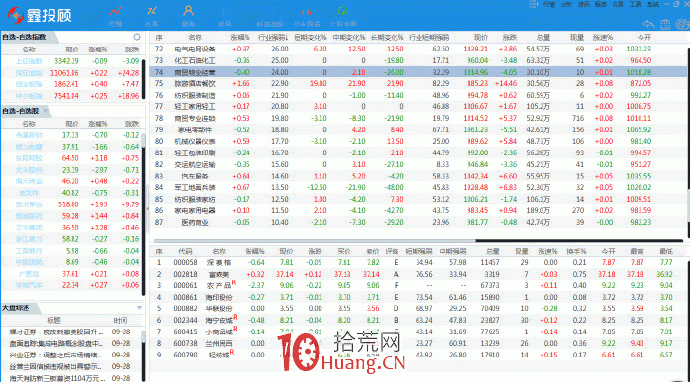690x382 pixels.
Task: Open watchlist stock 中国国航
Action: click(71, 262)
